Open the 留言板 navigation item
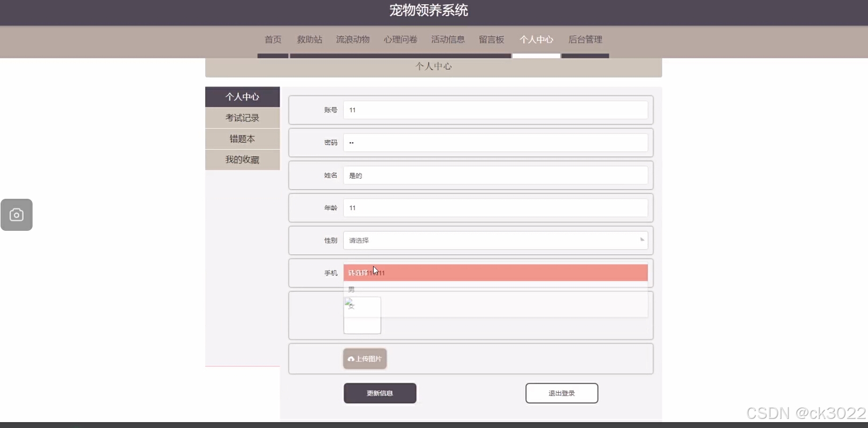Screen dimensions: 868x428 pyautogui.click(x=492, y=40)
